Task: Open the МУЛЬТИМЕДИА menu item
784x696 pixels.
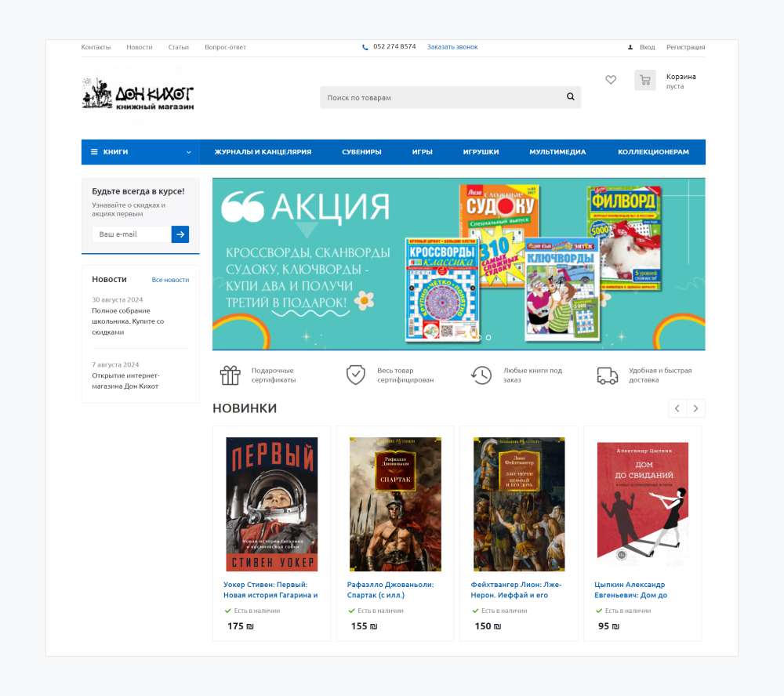Action: coord(557,152)
